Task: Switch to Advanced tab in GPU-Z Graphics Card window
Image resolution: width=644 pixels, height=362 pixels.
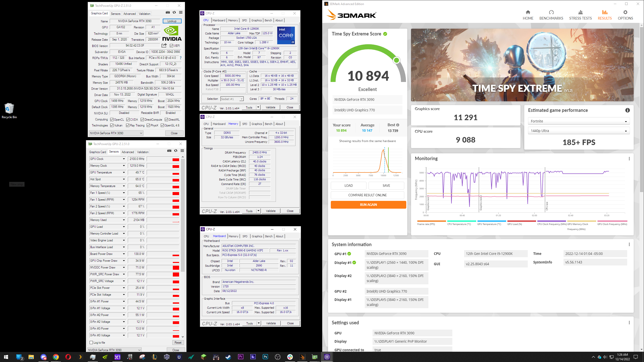Action: tap(130, 14)
